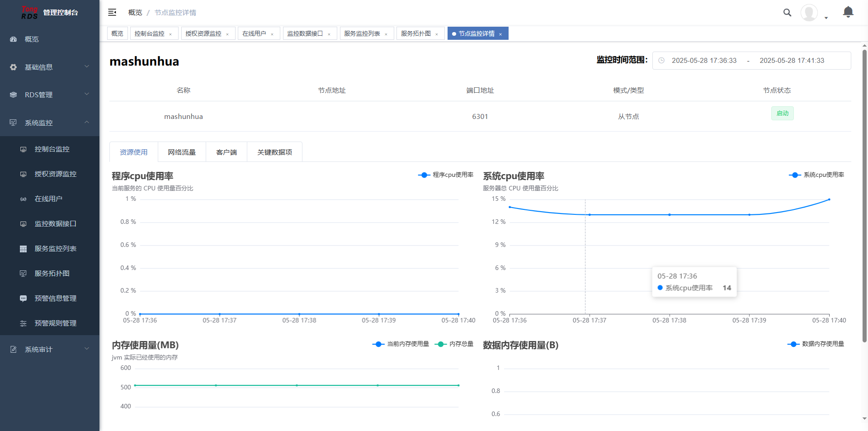Click the 系统cpu data point at 05-28 17:38

tap(670, 215)
